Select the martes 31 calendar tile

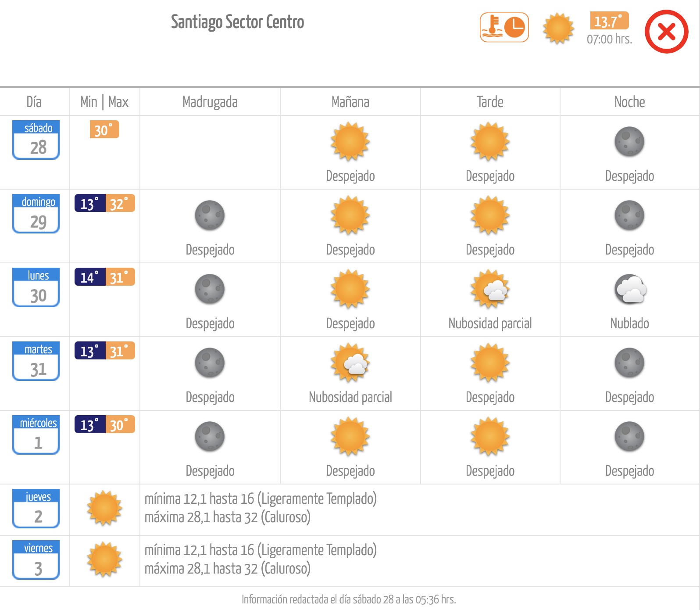36,361
